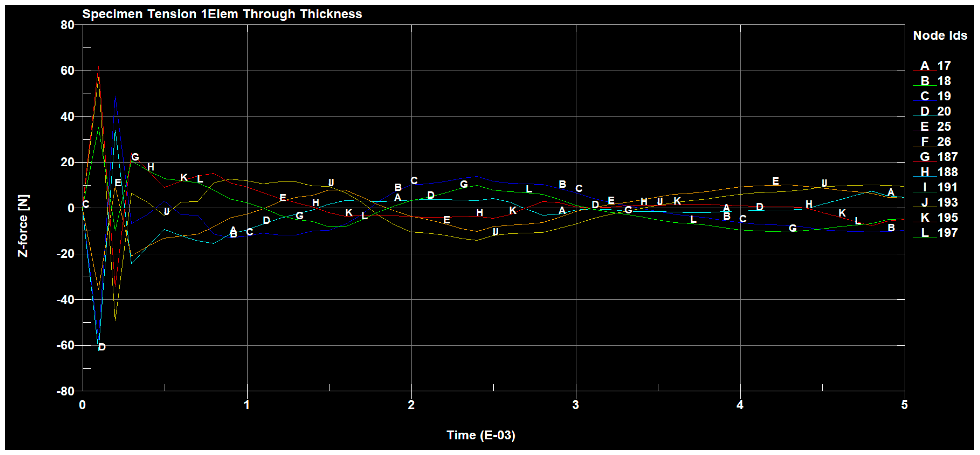Image resolution: width=980 pixels, height=455 pixels.
Task: Click the 80 tick label on the y-axis
Action: point(67,25)
